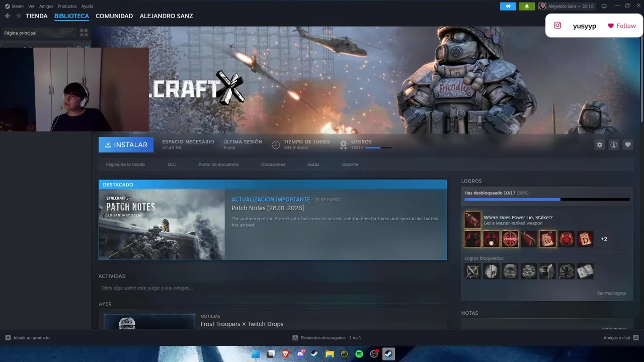The height and width of the screenshot is (362, 644).
Task: Click the page vertical scrollbar
Action: click(x=641, y=74)
